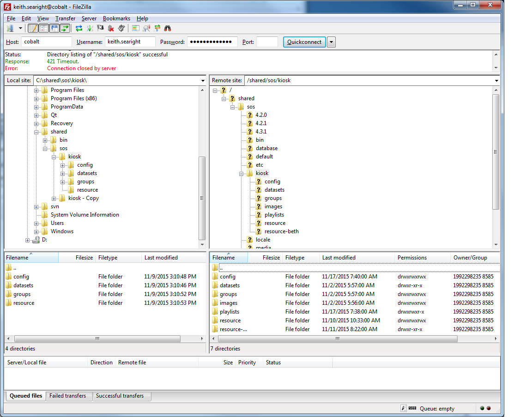Click the encryption status icon in status bar

[x=404, y=408]
